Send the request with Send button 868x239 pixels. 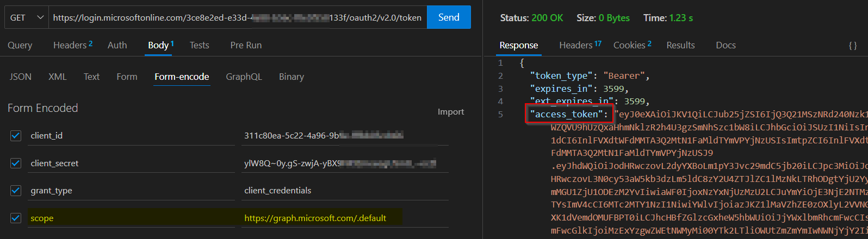[x=449, y=17]
